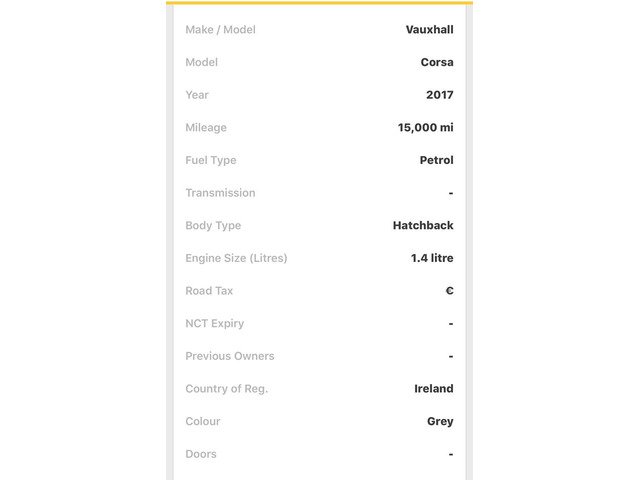Select the 1.4 litre engine size
640x480 pixels.
(432, 258)
